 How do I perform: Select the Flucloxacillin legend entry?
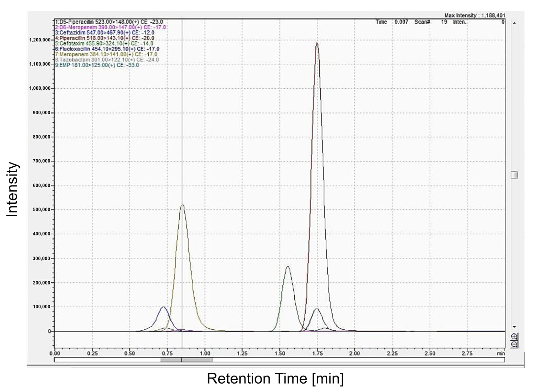107,49
